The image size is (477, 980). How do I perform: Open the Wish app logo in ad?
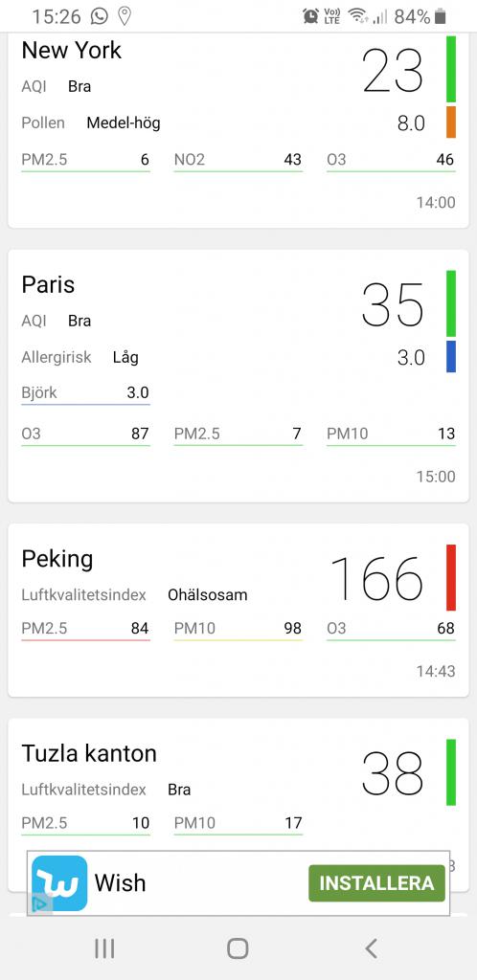(x=59, y=883)
